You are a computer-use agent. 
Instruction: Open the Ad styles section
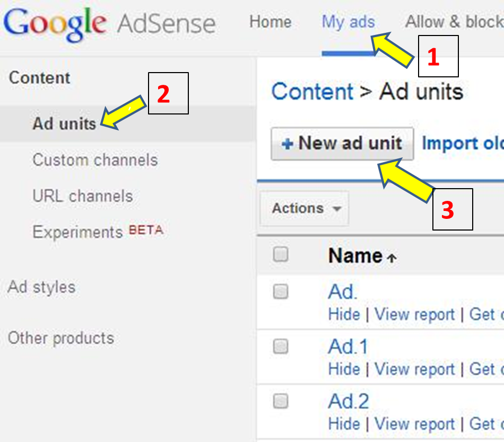(41, 287)
